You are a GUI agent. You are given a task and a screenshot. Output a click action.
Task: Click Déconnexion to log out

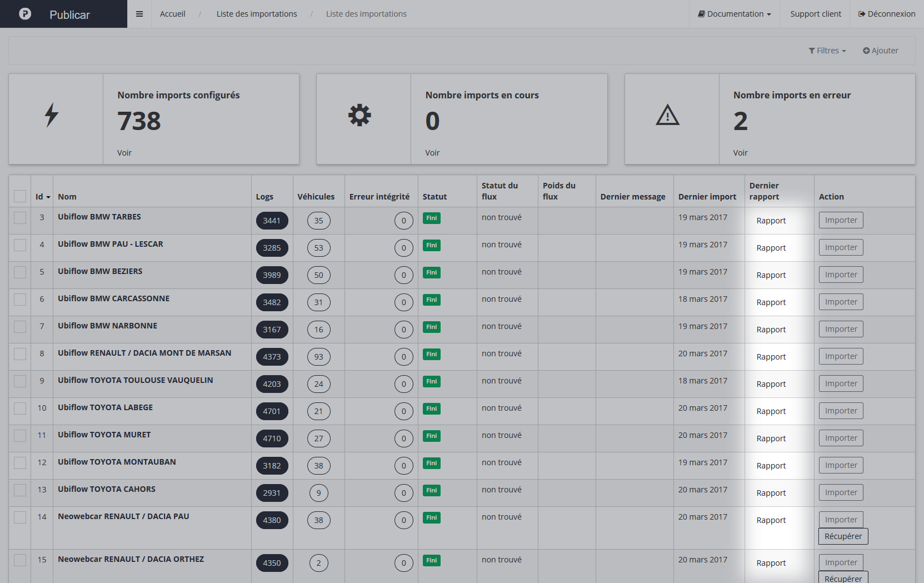(887, 14)
